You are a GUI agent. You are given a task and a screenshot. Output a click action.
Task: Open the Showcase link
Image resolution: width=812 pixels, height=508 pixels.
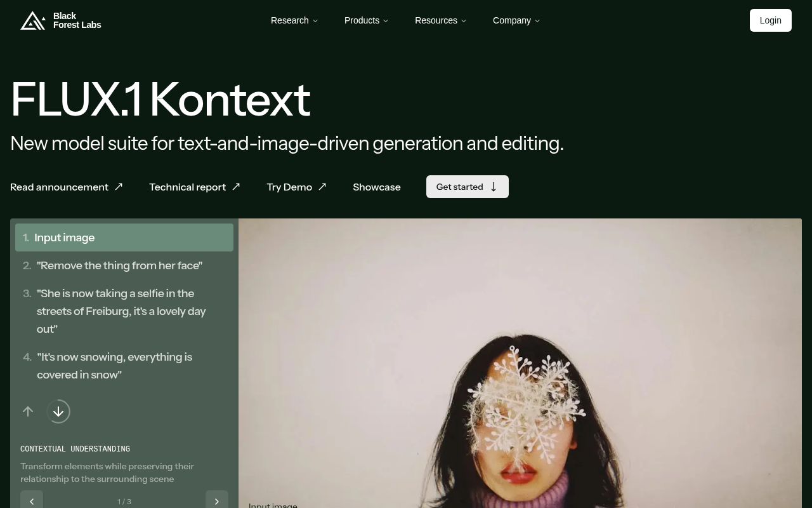377,187
